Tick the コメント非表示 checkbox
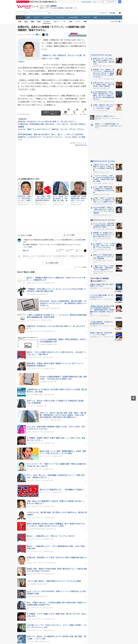This screenshot has width=138, height=644. pyautogui.click(x=75, y=267)
